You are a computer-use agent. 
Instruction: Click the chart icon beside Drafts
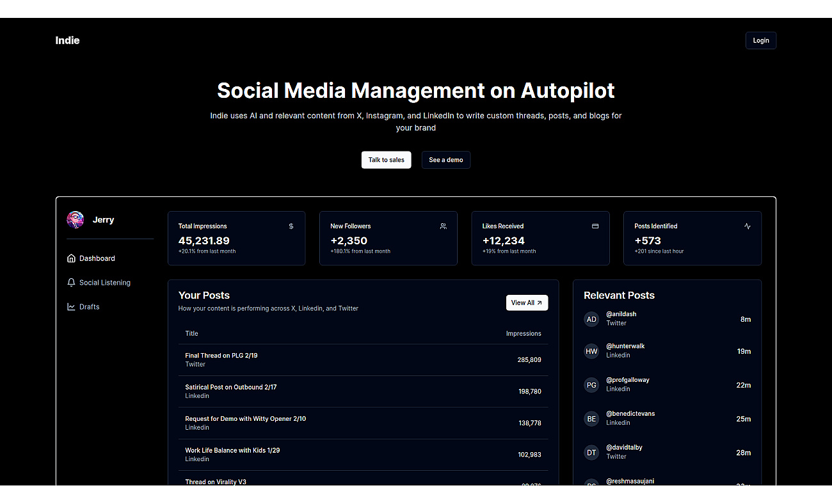click(x=71, y=306)
